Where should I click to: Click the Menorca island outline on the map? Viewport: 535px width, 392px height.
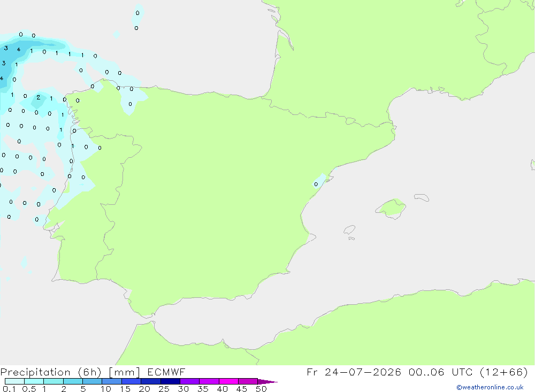pyautogui.click(x=422, y=197)
